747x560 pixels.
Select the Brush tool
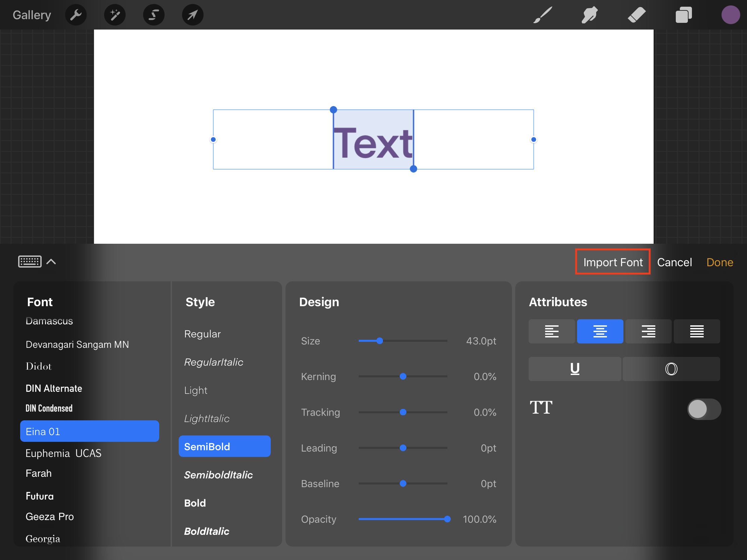point(543,15)
